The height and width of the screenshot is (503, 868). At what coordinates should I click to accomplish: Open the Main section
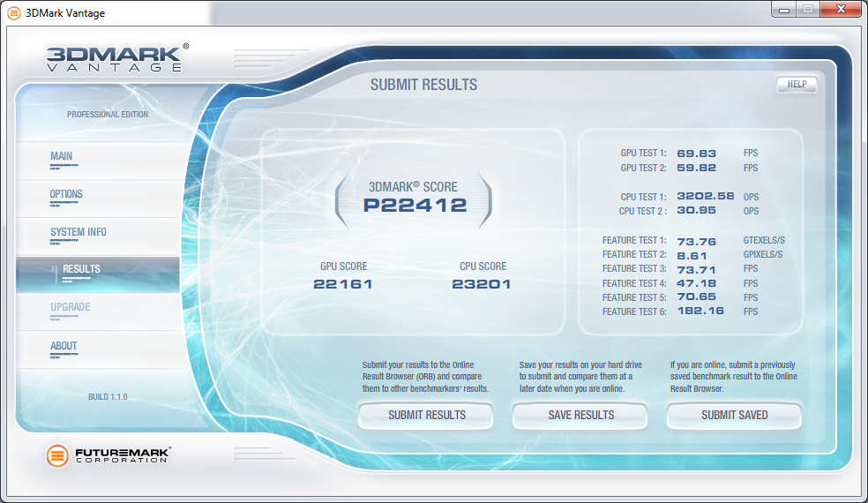98,160
